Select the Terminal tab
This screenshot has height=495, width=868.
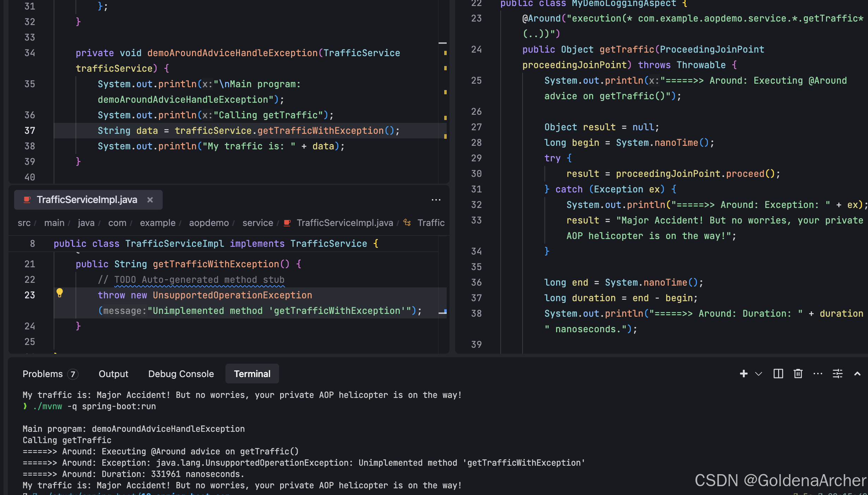click(x=252, y=374)
